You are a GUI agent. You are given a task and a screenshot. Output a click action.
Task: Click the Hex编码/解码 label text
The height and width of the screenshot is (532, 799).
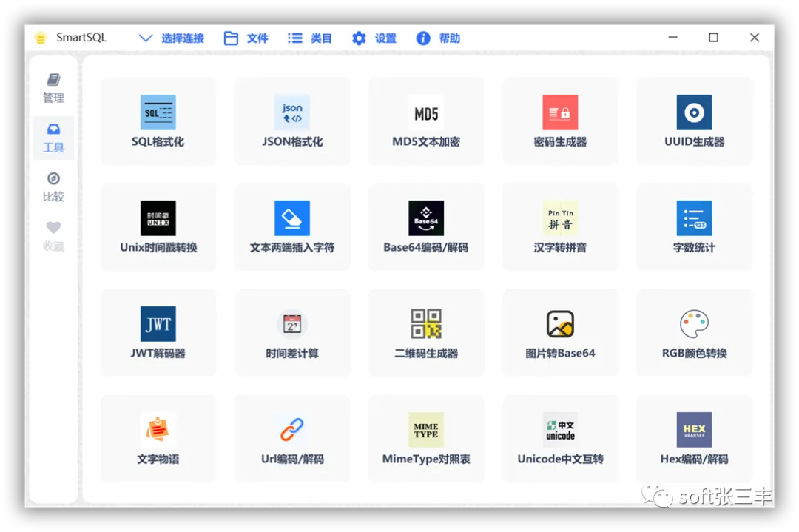[694, 459]
